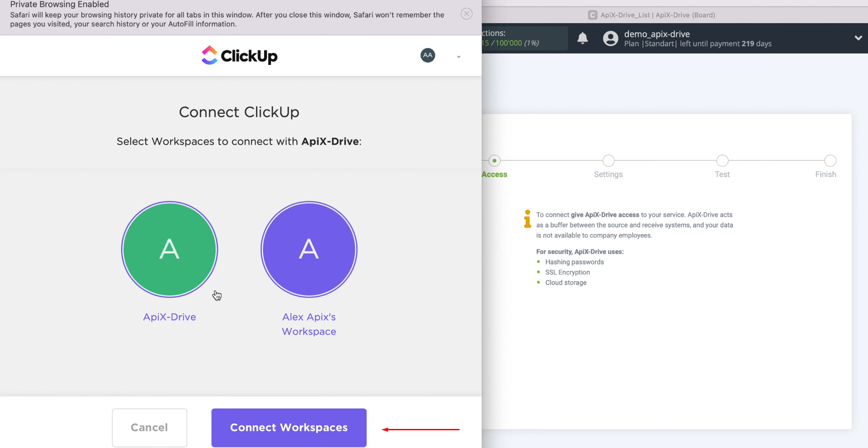Expand the account dropdown chevron in ApiX-Drive header
The height and width of the screenshot is (448, 868).
click(x=858, y=38)
